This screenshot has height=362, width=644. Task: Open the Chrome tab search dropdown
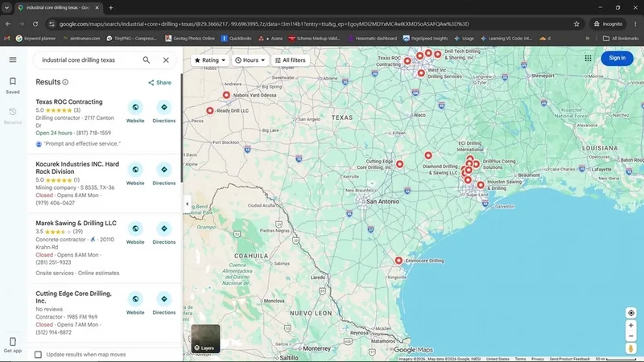tap(6, 7)
